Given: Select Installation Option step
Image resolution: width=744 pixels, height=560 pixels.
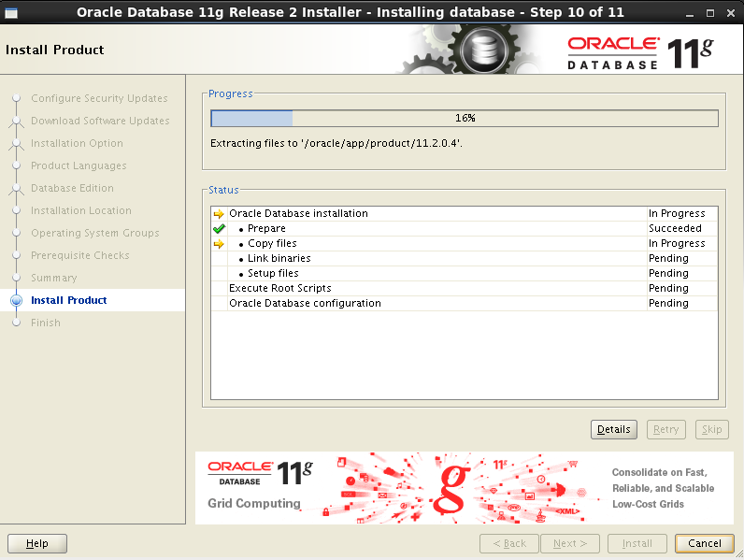Looking at the screenshot, I should click(x=77, y=143).
